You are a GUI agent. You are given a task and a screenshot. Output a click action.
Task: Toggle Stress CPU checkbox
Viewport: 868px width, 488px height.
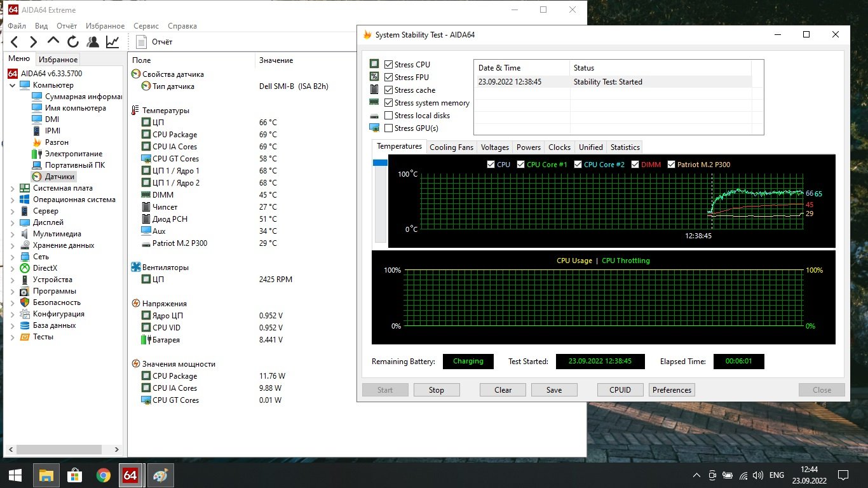coord(388,65)
